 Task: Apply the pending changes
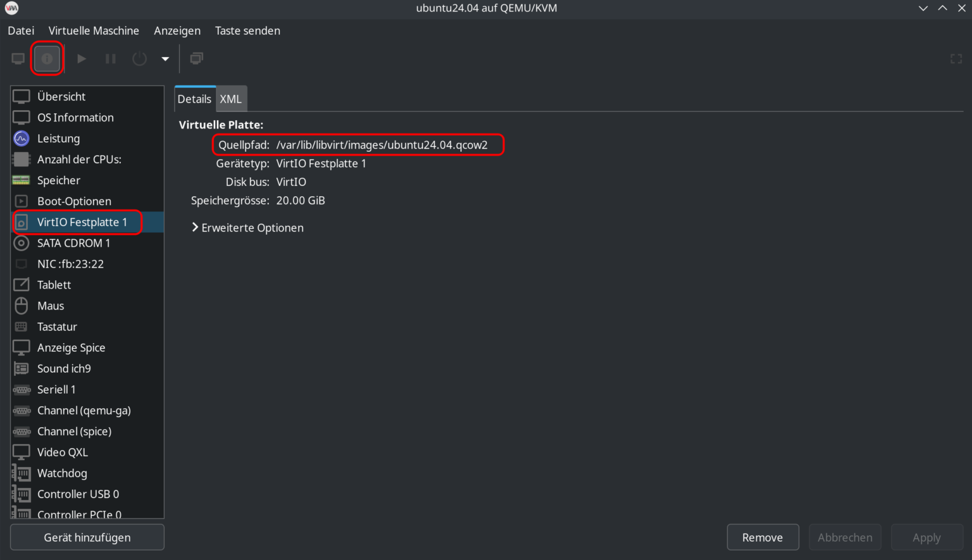tap(926, 537)
